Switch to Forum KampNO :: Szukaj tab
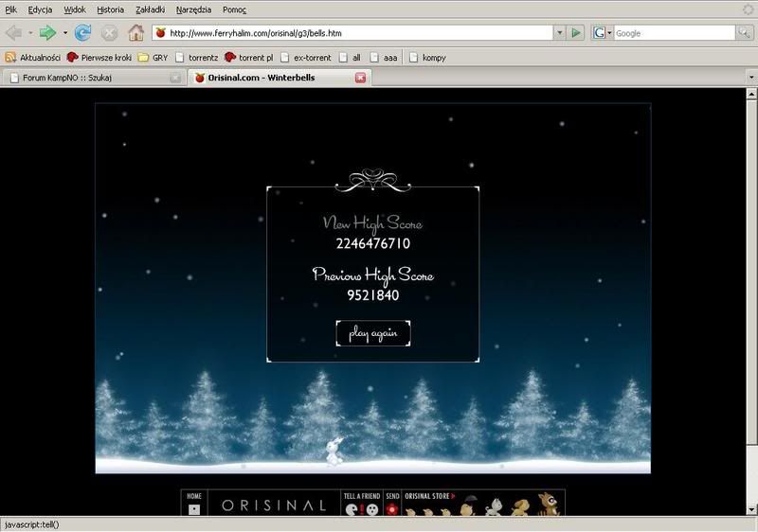Viewport: 758px width, 532px height. tap(92, 78)
